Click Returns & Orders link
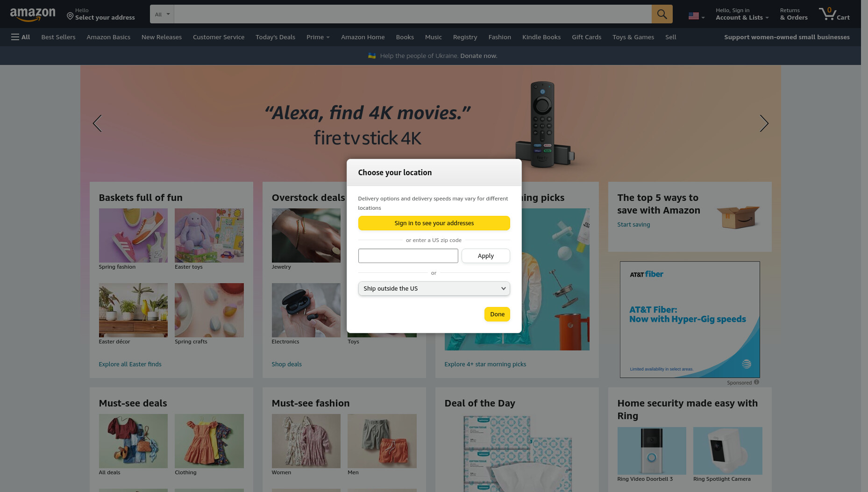The width and height of the screenshot is (868, 492). [x=793, y=14]
